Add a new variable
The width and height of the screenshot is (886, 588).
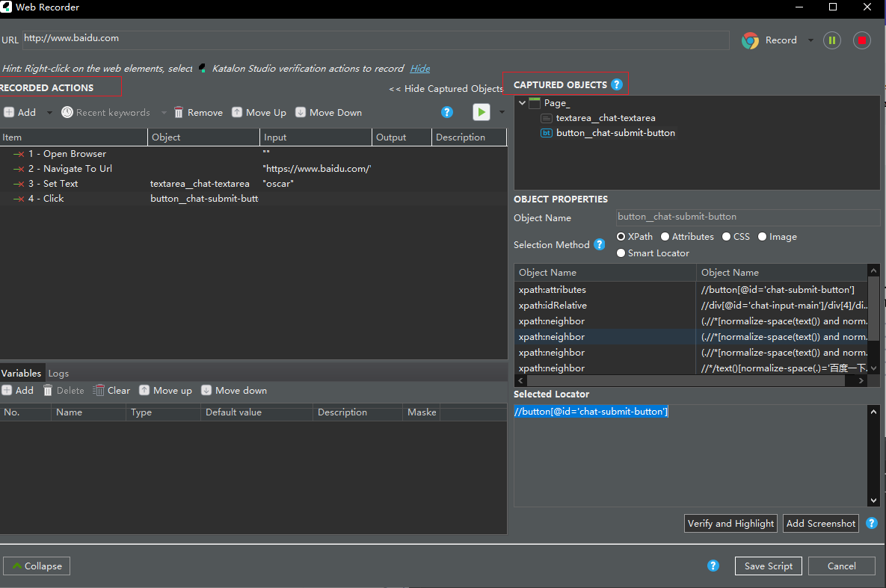click(x=17, y=390)
